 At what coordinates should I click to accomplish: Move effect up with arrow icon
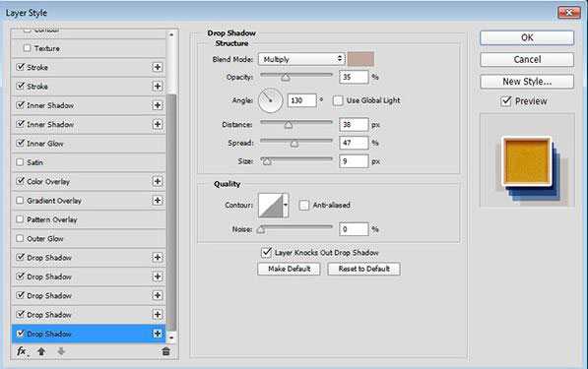click(x=41, y=351)
